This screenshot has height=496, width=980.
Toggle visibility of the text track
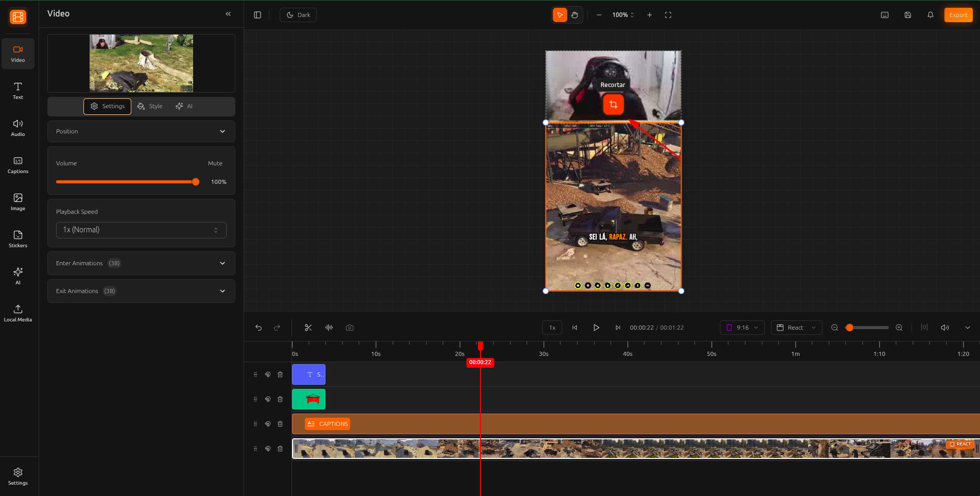(x=268, y=374)
